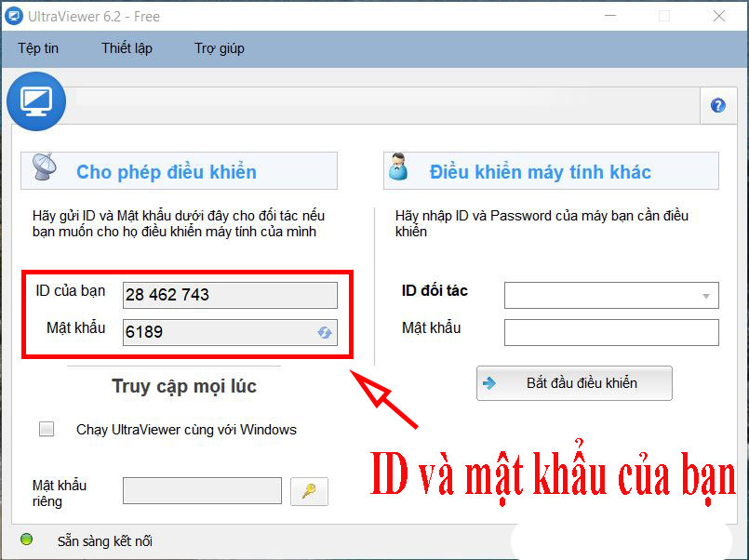The width and height of the screenshot is (749, 560).
Task: Click the UltraViewer 6.2 - Free title text
Action: pyautogui.click(x=94, y=17)
